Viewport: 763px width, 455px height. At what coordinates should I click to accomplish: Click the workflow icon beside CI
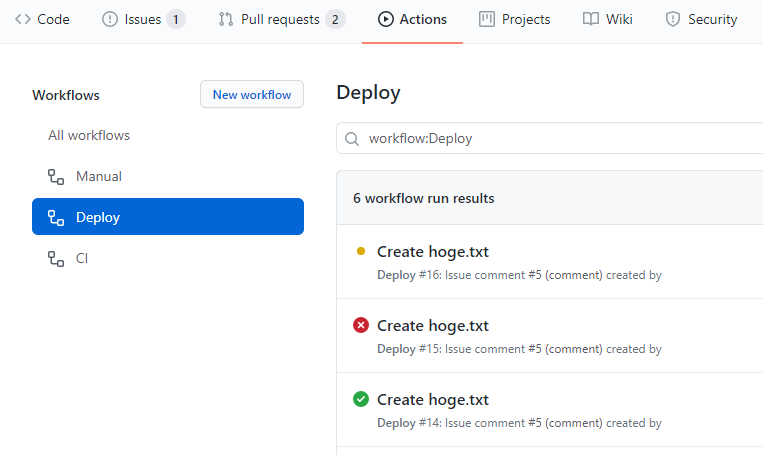tap(56, 258)
